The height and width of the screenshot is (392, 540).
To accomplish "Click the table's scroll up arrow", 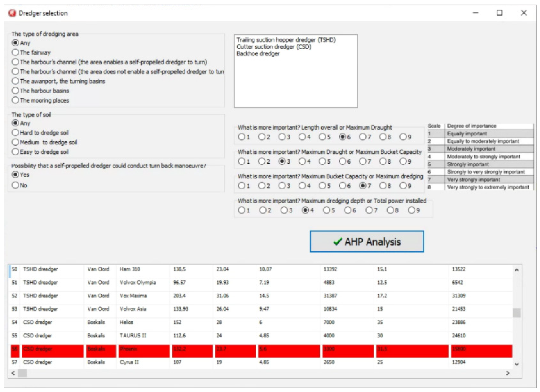I will click(516, 270).
